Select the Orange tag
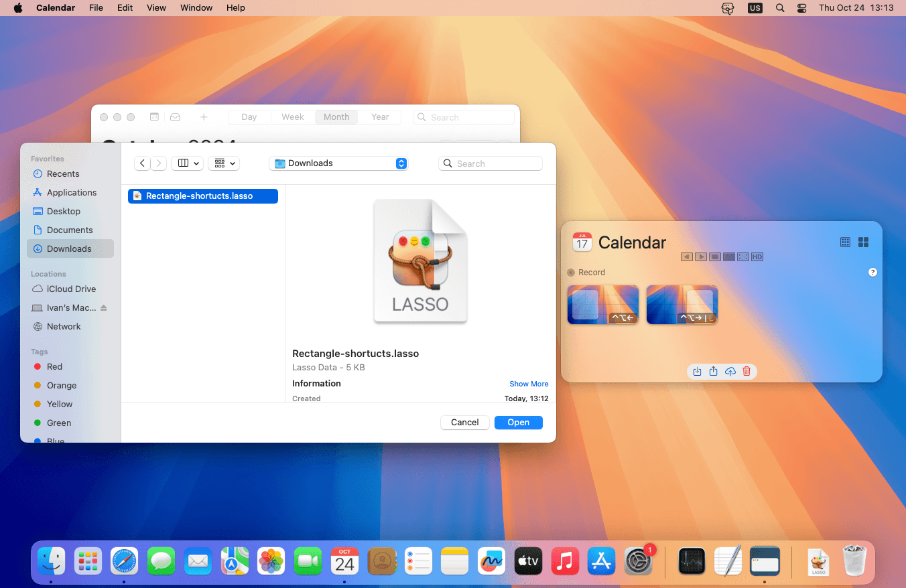906x588 pixels. (70, 385)
